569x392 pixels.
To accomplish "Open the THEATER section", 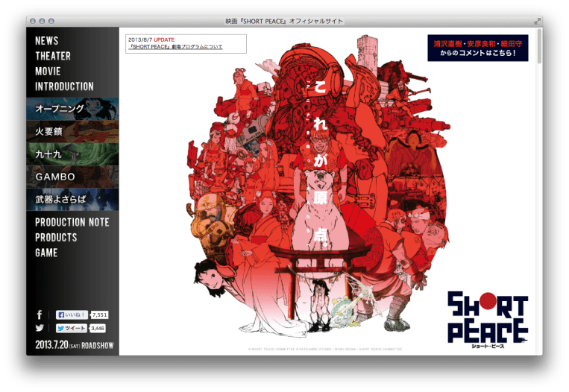I will point(53,56).
